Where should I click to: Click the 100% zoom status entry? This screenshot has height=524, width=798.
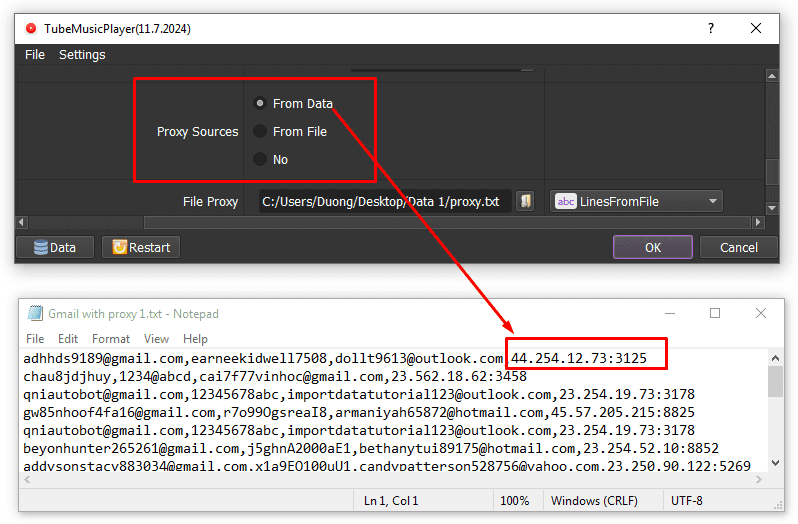[x=515, y=501]
